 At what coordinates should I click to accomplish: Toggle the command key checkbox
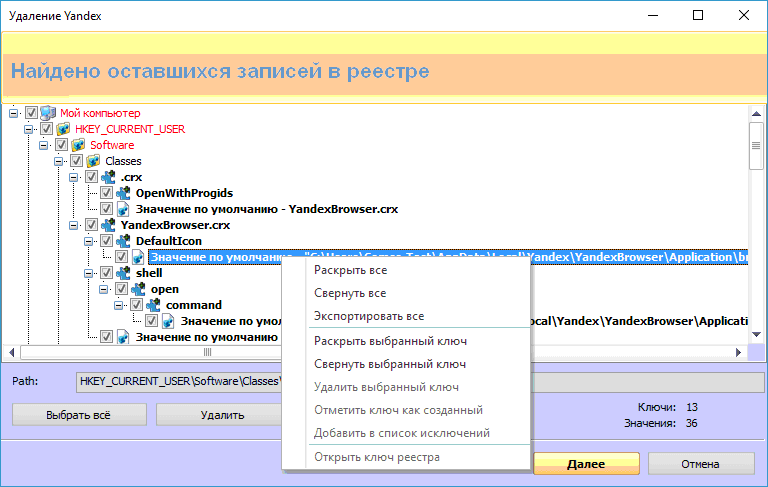tap(137, 305)
